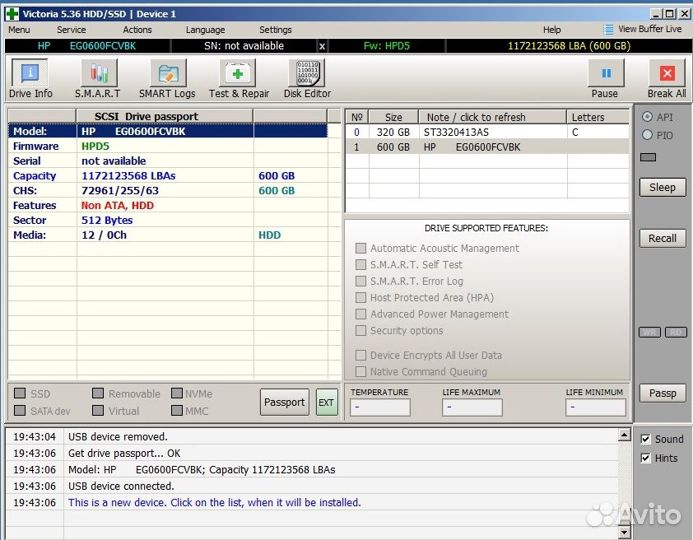Viewport: 693px width, 540px height.
Task: Open the Language menu
Action: pos(205,30)
